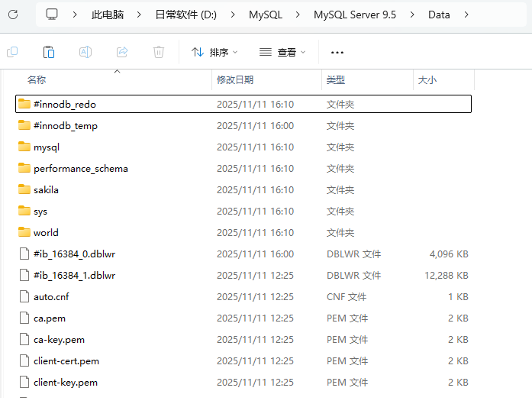Click the auto.cnf file icon

[x=24, y=296]
